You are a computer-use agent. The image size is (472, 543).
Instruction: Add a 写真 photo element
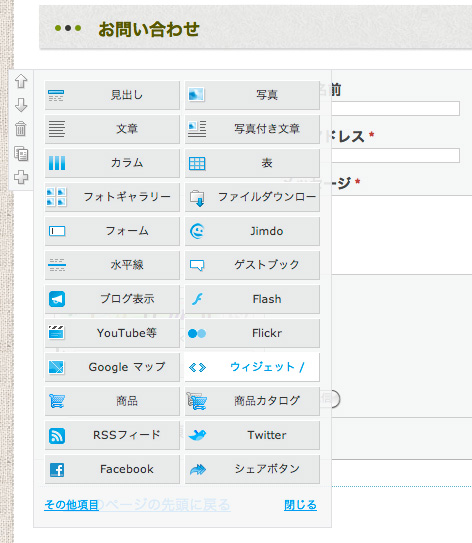pyautogui.click(x=252, y=95)
